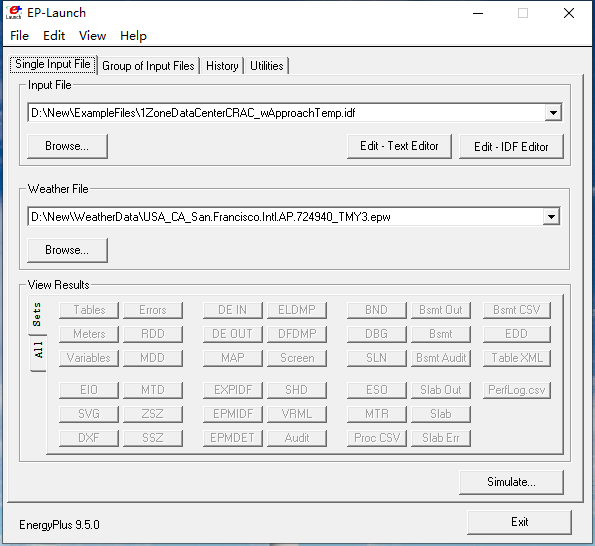Click the DE OUT results button
The width and height of the screenshot is (595, 546).
click(233, 334)
